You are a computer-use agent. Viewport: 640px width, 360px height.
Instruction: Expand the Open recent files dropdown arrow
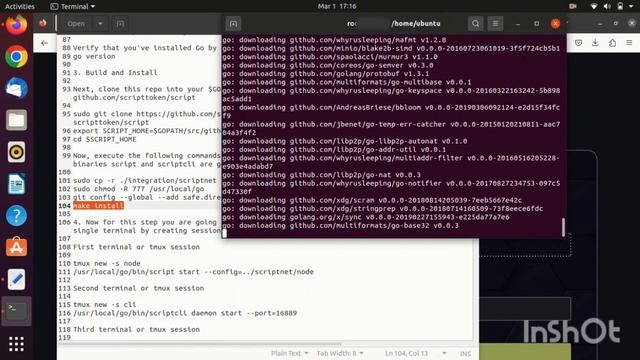100,24
